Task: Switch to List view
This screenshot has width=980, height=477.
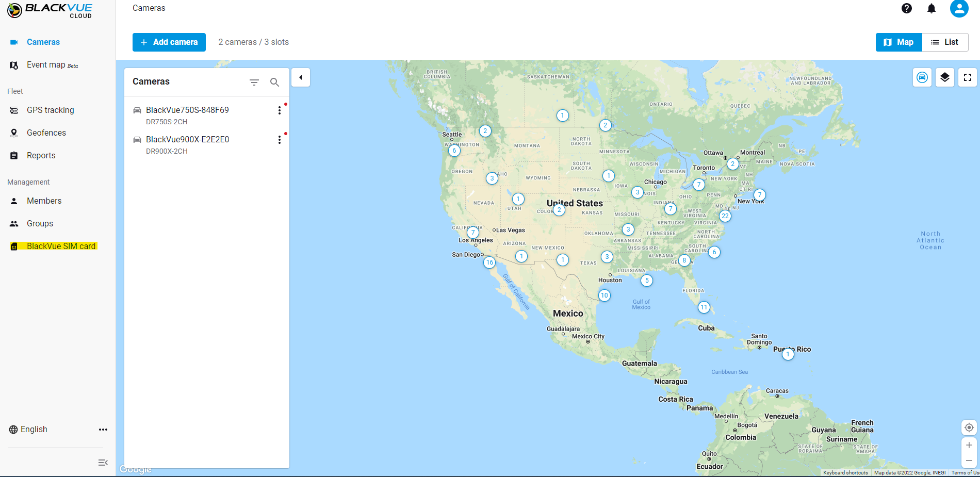Action: (945, 42)
